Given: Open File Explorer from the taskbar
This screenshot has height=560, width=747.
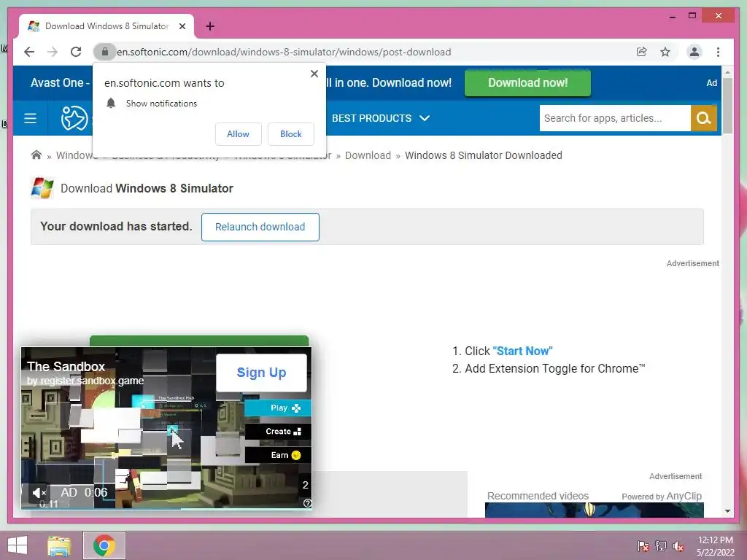Looking at the screenshot, I should (x=59, y=545).
